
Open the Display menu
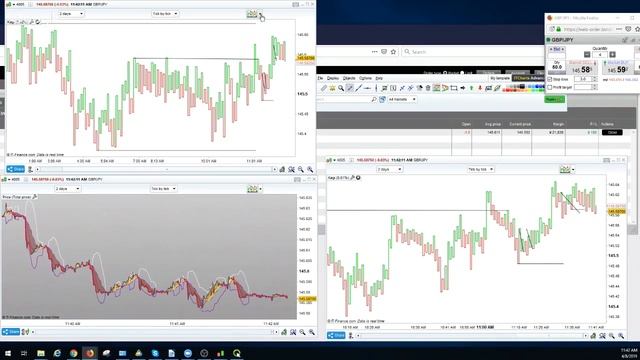pyautogui.click(x=333, y=78)
